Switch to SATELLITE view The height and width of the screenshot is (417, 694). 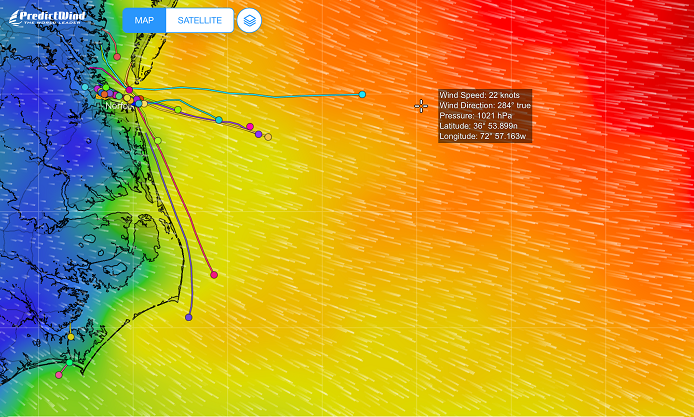click(199, 21)
